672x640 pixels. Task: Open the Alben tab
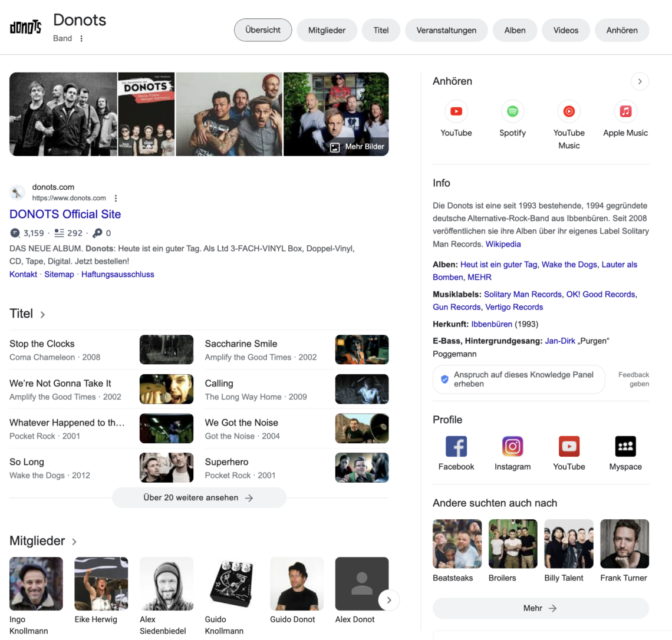[x=515, y=30]
